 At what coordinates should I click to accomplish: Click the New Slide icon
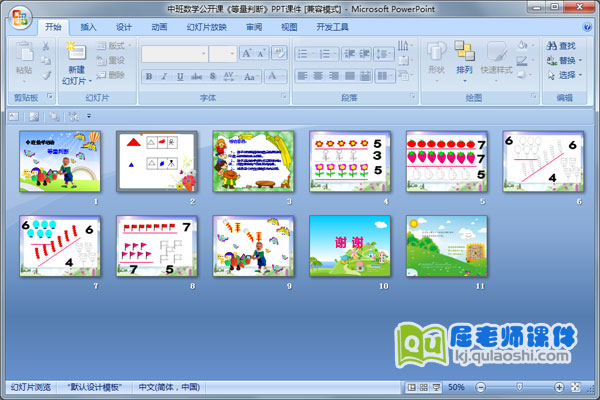tap(77, 52)
